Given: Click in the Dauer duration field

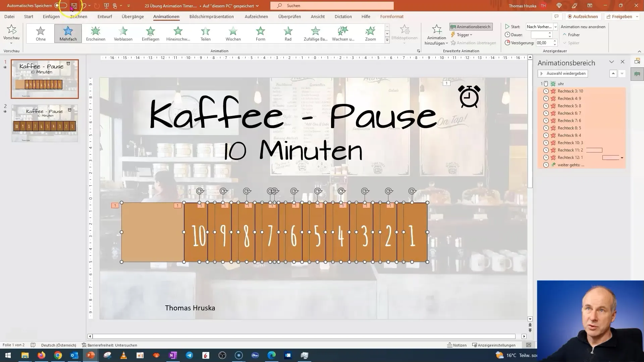Looking at the screenshot, I should 539,35.
